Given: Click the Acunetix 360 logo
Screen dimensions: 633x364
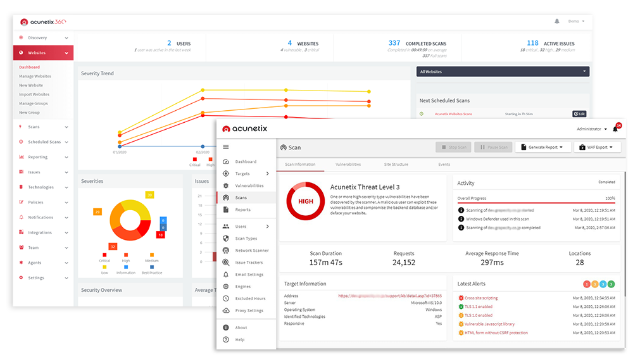Looking at the screenshot, I should pyautogui.click(x=43, y=22).
